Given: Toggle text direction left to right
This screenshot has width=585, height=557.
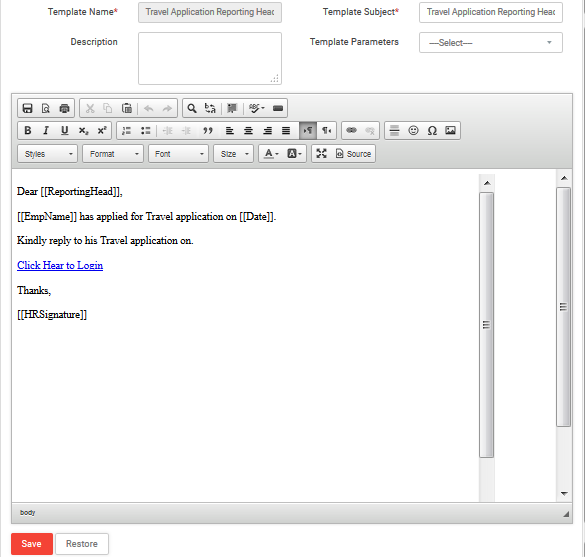Looking at the screenshot, I should tap(308, 131).
